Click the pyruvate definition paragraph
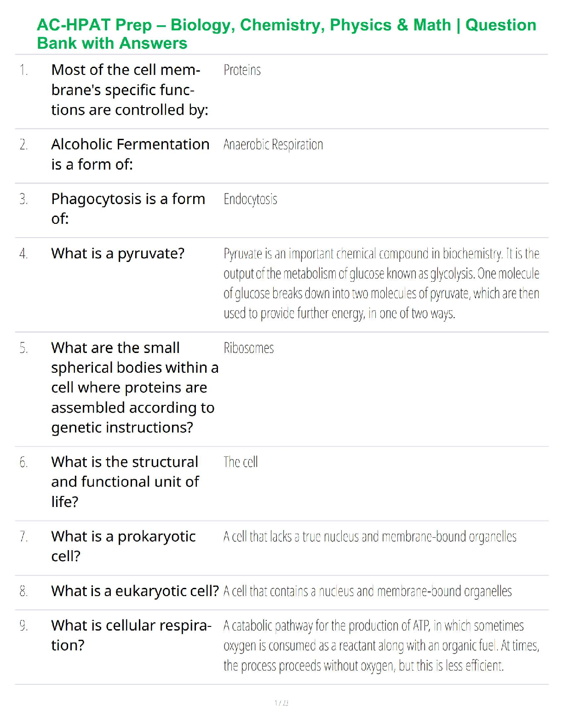The height and width of the screenshot is (728, 563). pos(381,283)
